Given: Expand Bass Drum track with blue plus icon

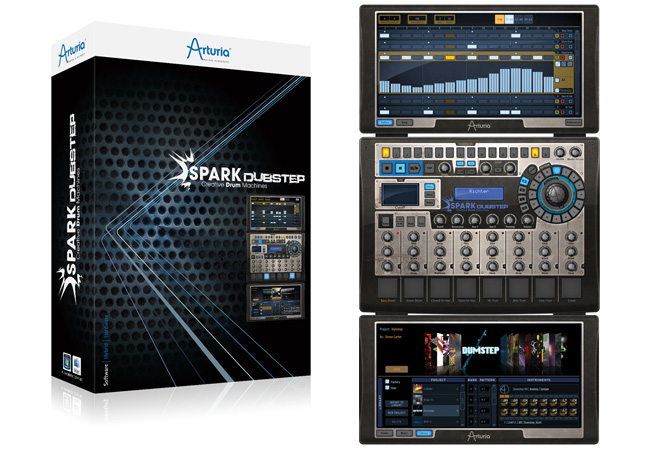Looking at the screenshot, I should tap(570, 36).
